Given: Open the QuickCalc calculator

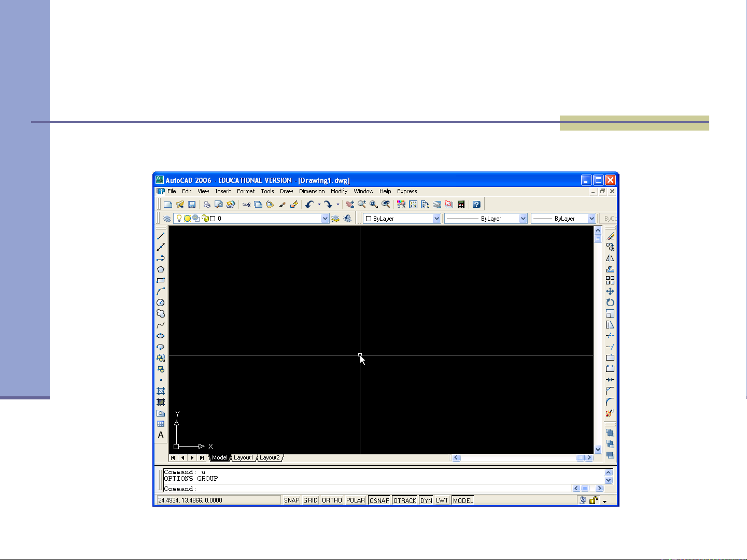Looking at the screenshot, I should 461,205.
